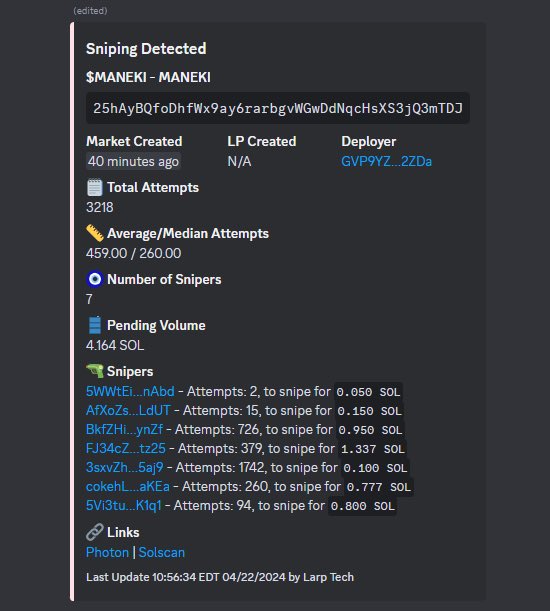The height and width of the screenshot is (611, 550).
Task: Click the '40 minutes ago' timestamp
Action: (133, 161)
